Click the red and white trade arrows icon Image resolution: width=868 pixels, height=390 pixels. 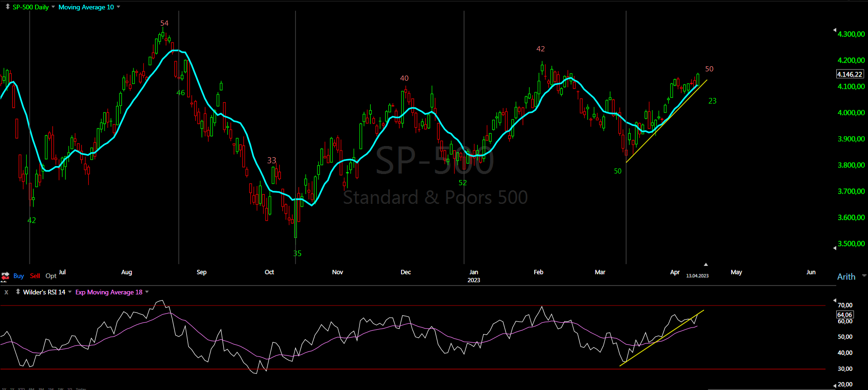pyautogui.click(x=5, y=276)
